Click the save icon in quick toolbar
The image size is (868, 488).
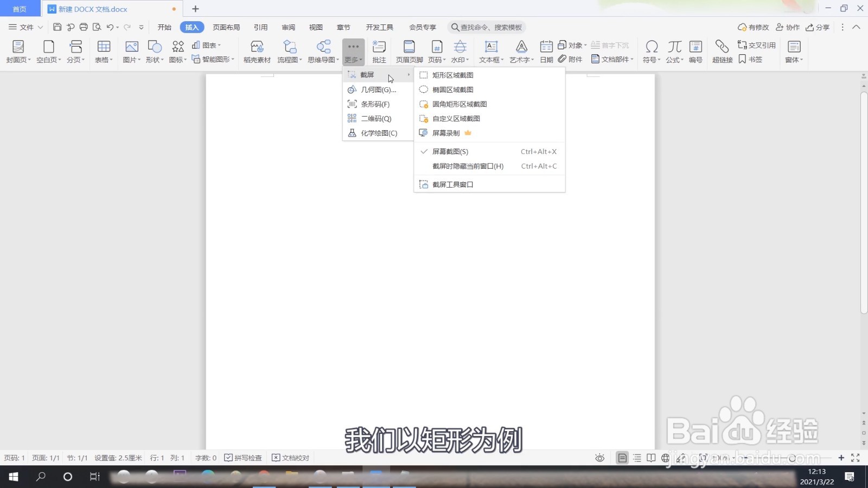coord(57,27)
